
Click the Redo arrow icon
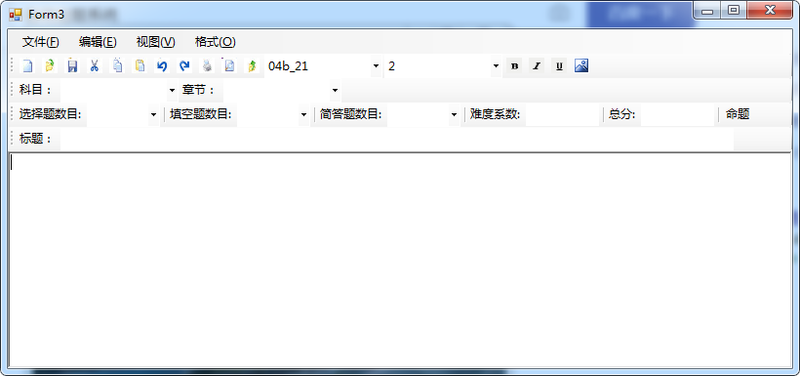(185, 66)
